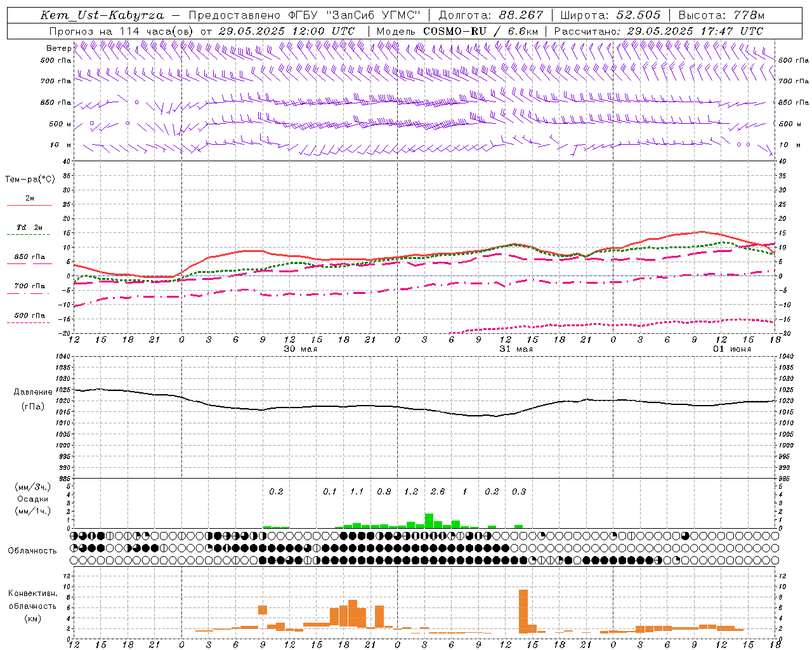Click the tallest green precipitation bar
The image size is (812, 650).
click(x=429, y=521)
